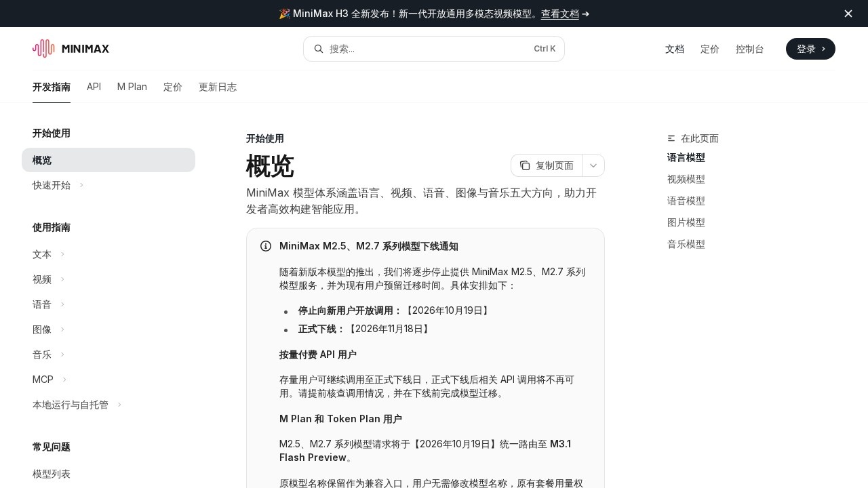Expand the 文本 sidebar section
The width and height of the screenshot is (868, 488).
62,254
